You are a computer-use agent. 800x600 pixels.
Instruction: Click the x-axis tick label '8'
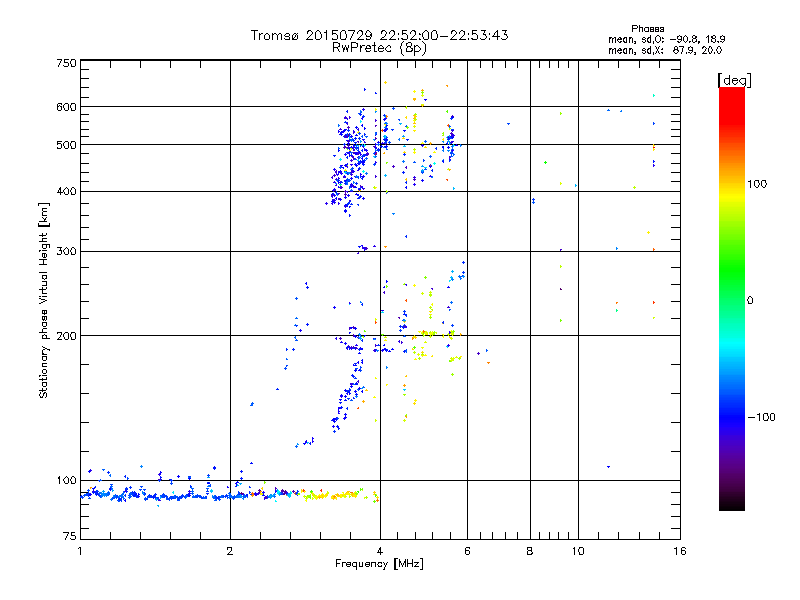coord(530,551)
